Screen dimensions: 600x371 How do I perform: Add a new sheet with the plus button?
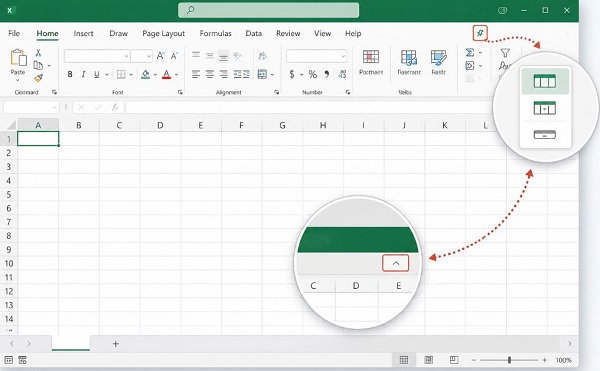(x=116, y=344)
